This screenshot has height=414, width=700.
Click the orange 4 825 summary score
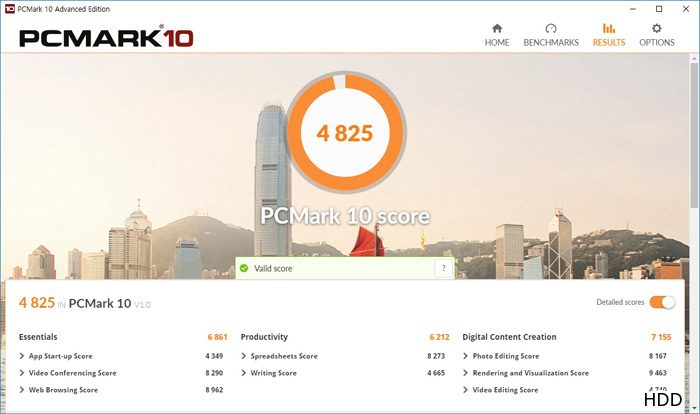point(37,303)
